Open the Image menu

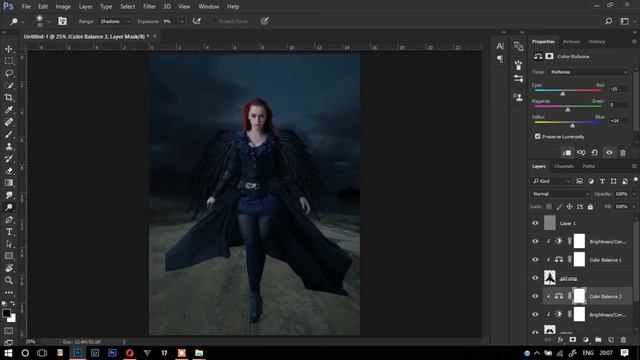[63, 7]
